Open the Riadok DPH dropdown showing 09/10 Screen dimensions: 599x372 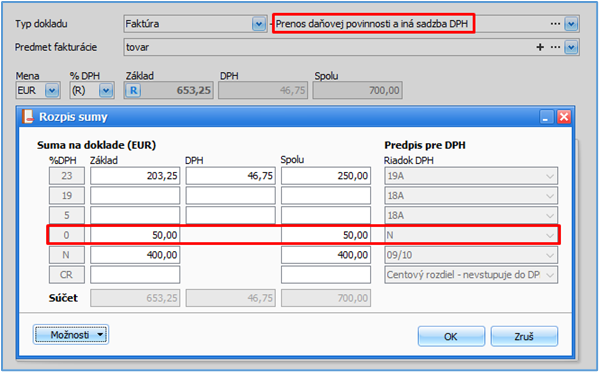(471, 255)
